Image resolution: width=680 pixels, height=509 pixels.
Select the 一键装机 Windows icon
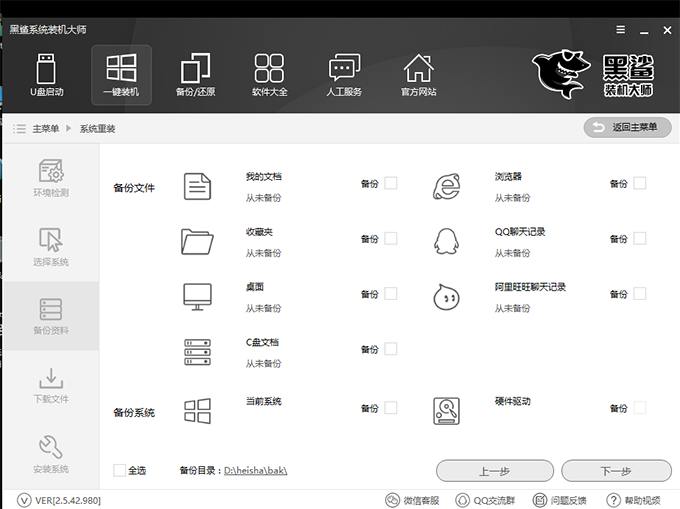click(121, 75)
